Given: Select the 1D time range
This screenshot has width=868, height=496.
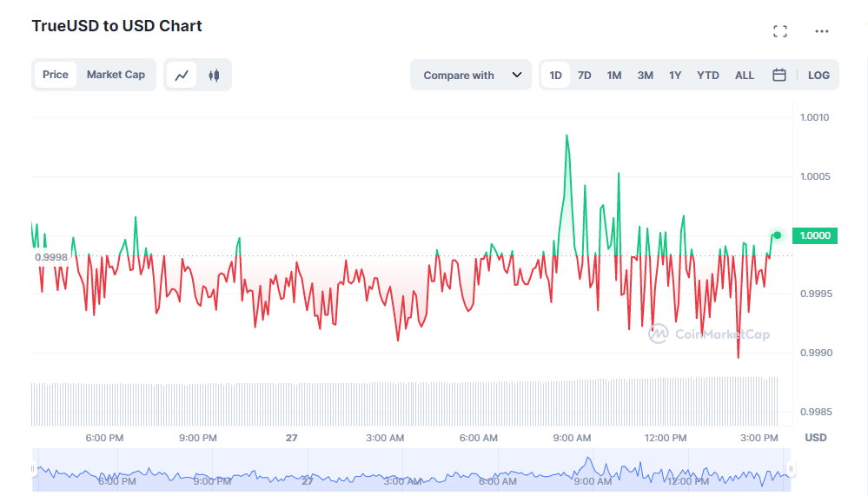Looking at the screenshot, I should pos(555,76).
